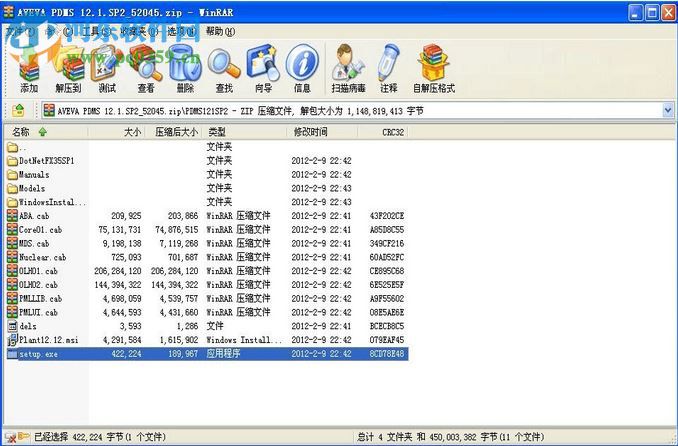Expand the archive path dropdown arrow
This screenshot has width=678, height=446.
pos(668,110)
